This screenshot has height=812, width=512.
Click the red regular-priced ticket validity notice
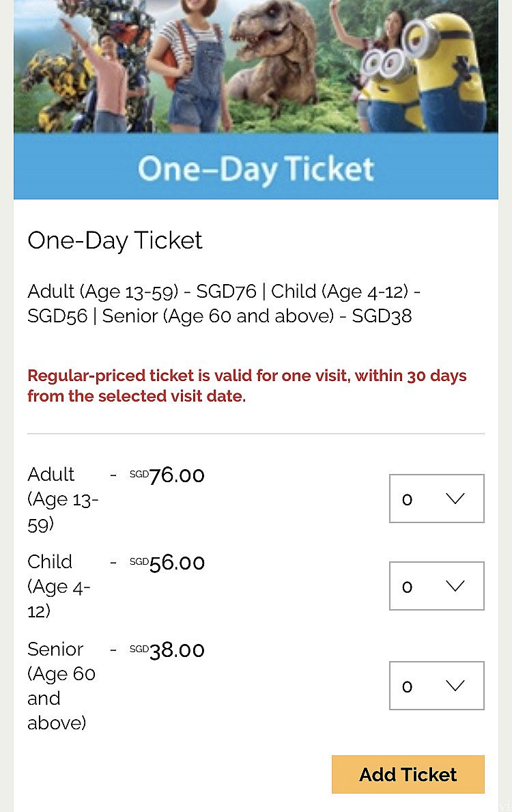[247, 386]
